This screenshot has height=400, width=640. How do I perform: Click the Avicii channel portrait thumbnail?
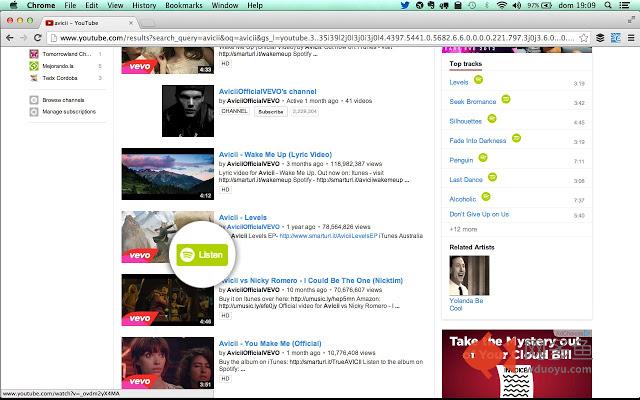coord(188,111)
